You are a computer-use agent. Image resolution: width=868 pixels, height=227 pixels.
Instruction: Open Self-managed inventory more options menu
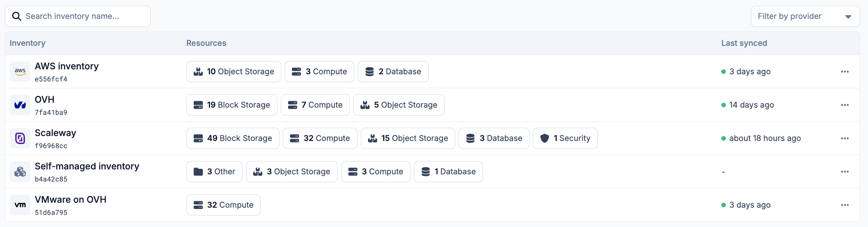coord(845,172)
